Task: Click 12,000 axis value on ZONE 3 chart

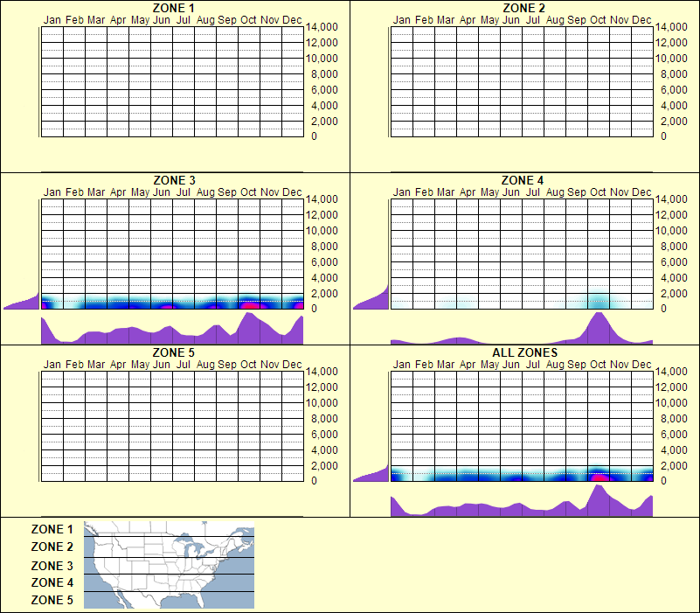Action: point(322,215)
